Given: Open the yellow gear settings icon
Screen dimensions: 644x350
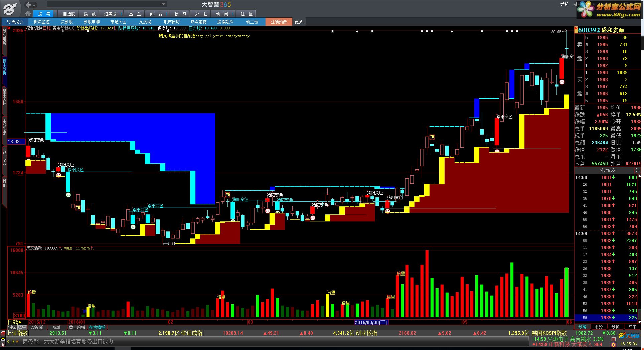Looking at the screenshot, I should (x=613, y=345).
